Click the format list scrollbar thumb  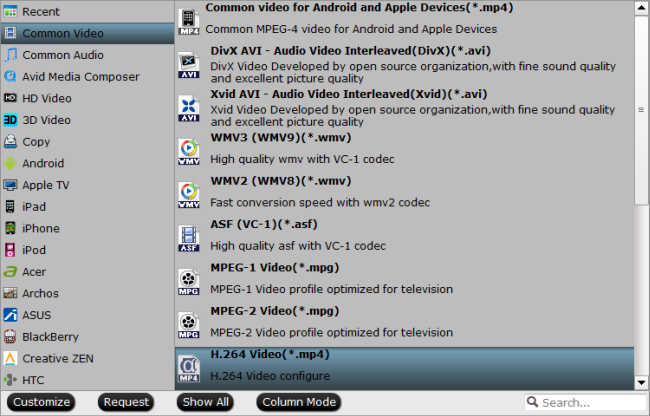coord(641,110)
